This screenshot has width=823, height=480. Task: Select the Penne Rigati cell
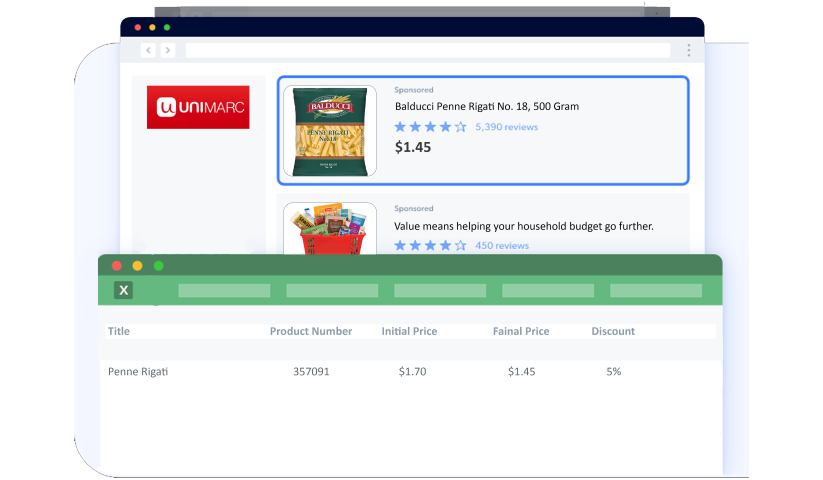(138, 372)
